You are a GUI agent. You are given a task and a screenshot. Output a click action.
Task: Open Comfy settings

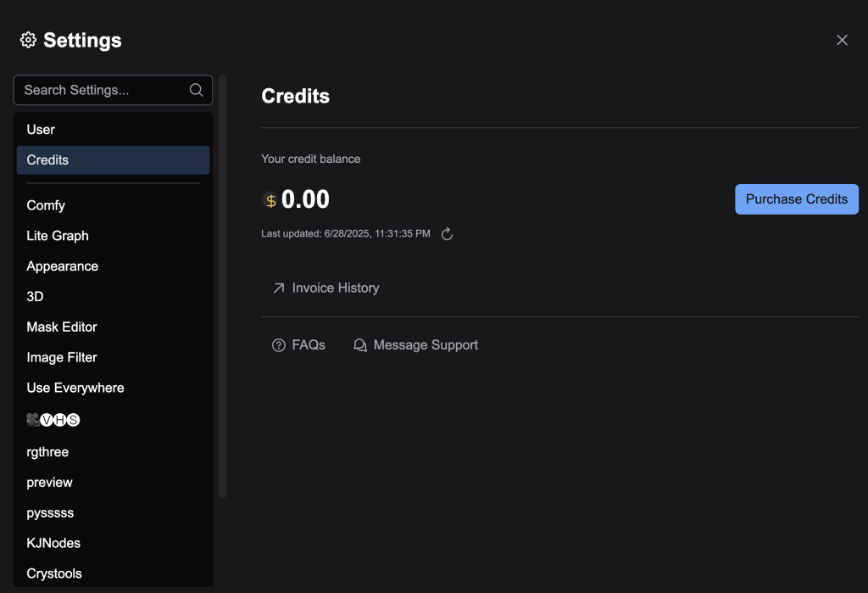coord(113,205)
